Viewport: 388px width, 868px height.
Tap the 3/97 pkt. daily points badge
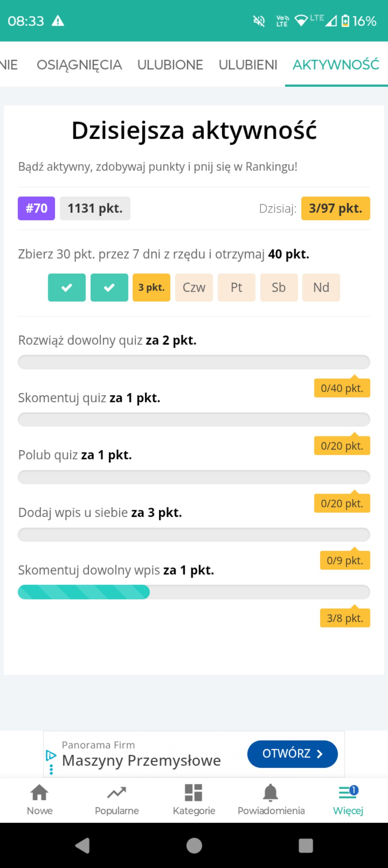click(x=335, y=208)
